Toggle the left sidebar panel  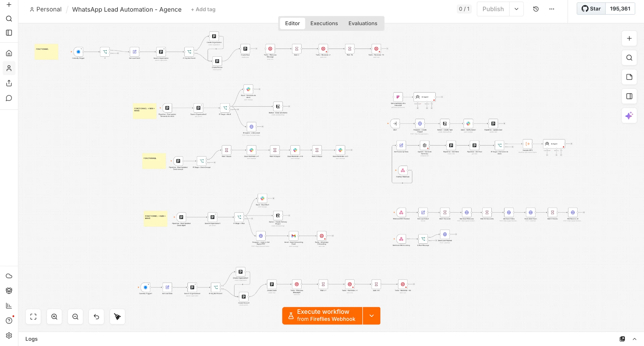9,33
